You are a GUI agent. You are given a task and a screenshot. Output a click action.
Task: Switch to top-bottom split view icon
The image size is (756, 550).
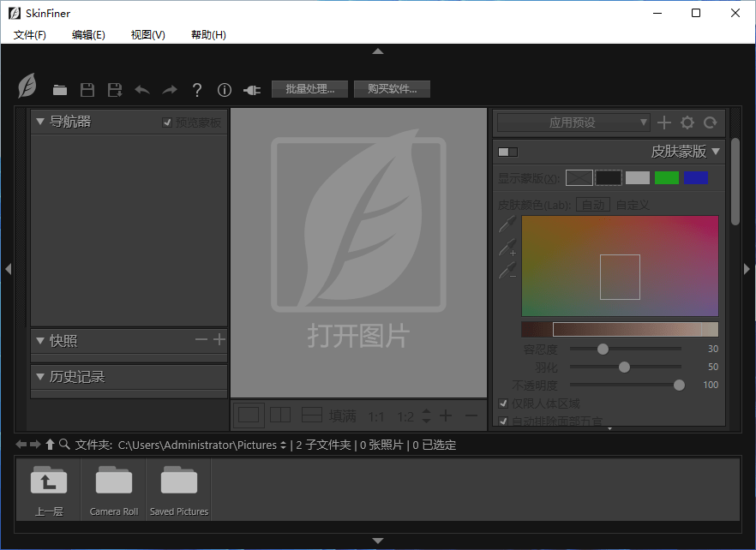point(311,415)
